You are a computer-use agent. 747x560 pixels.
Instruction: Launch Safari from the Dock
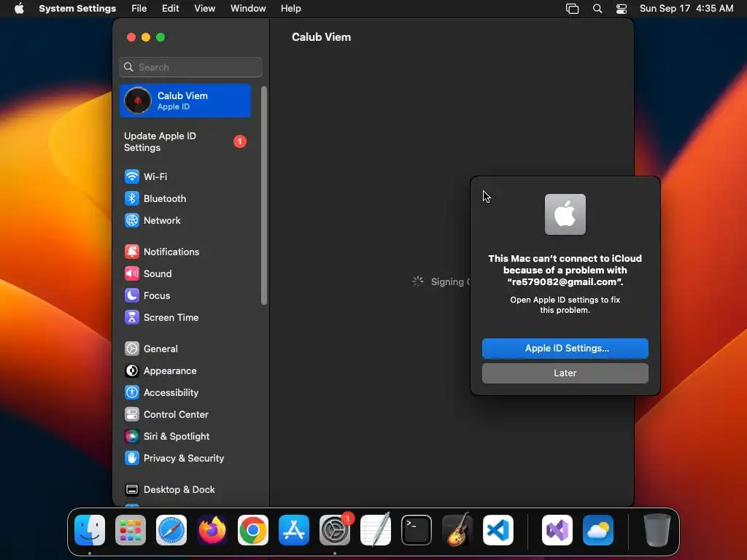[x=171, y=530]
